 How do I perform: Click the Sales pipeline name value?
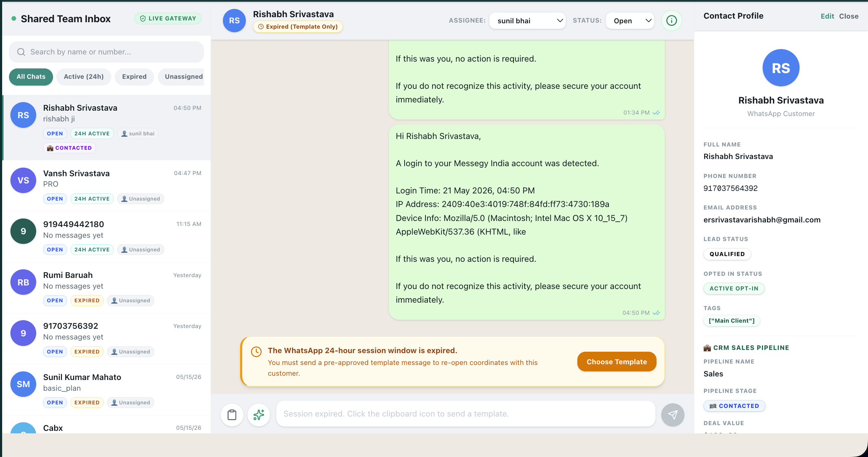point(713,374)
